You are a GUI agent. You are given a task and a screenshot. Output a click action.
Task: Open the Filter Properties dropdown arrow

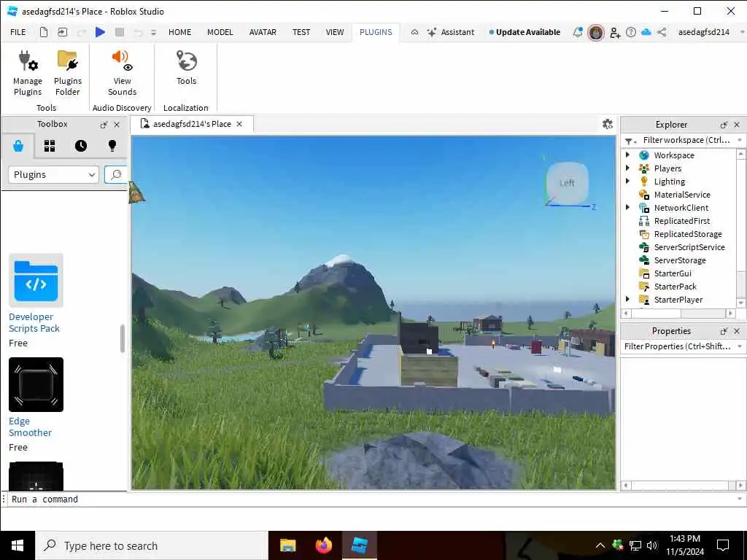(x=740, y=346)
